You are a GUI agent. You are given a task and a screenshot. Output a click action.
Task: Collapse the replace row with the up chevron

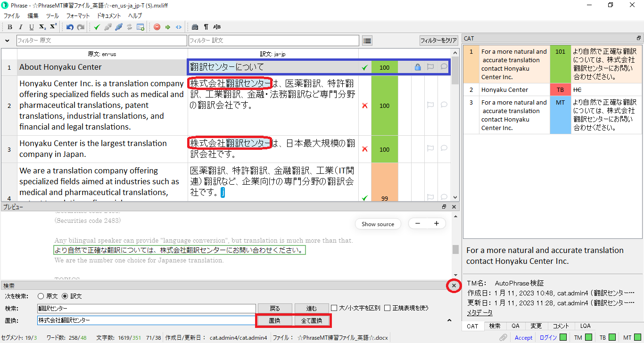pos(449,321)
